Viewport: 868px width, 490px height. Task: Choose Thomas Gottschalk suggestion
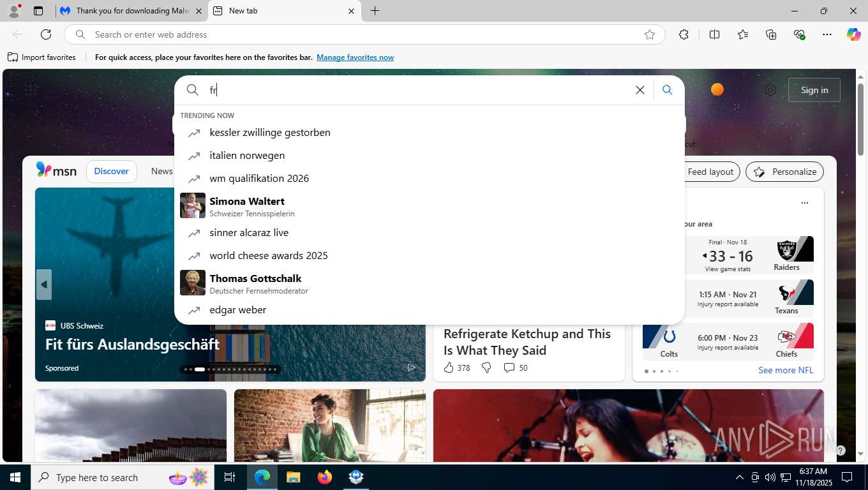[x=429, y=283]
